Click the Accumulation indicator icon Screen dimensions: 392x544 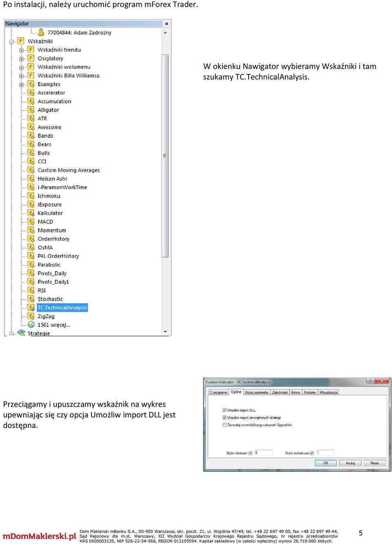tap(31, 101)
